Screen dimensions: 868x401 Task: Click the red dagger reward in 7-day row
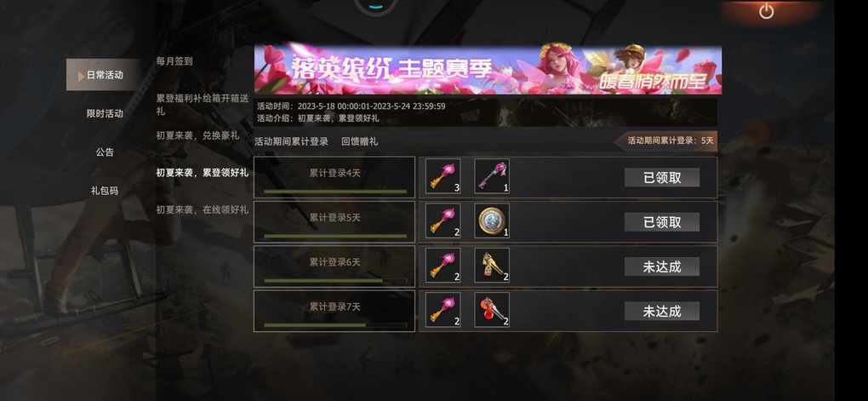pyautogui.click(x=492, y=310)
